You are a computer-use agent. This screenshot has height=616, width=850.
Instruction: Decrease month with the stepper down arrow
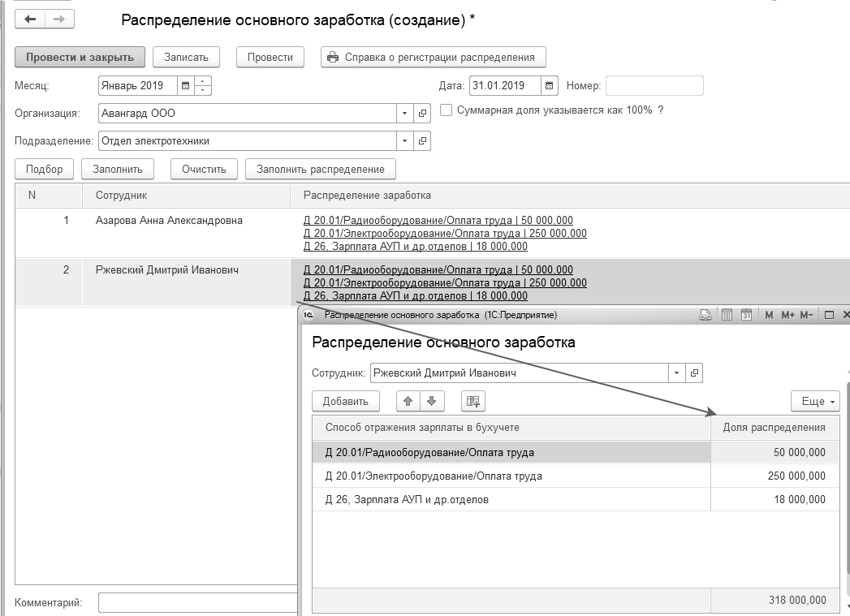202,90
